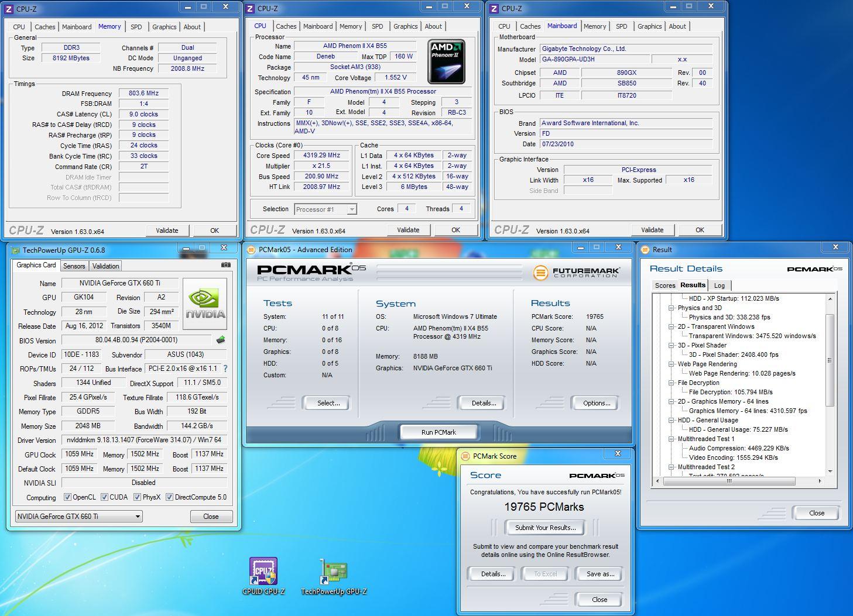The width and height of the screenshot is (853, 616).
Task: Click the BIOS save chip icon in GPU-Z
Action: (x=221, y=340)
